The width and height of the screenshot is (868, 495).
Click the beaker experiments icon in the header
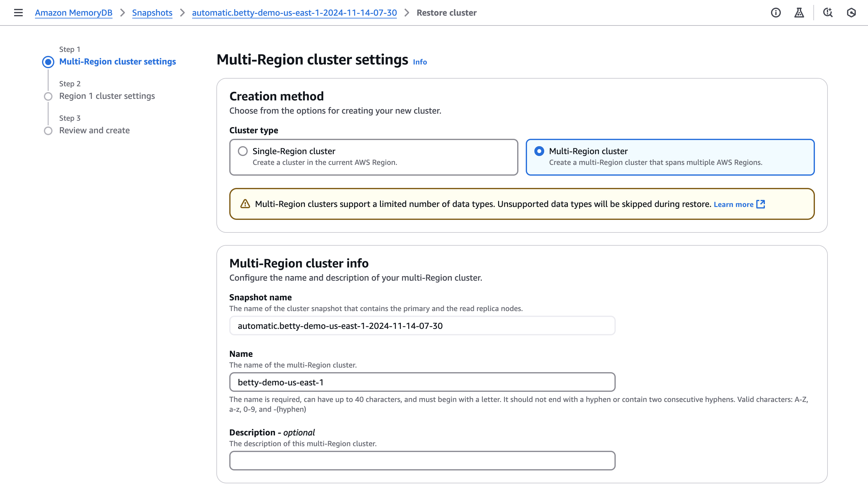[799, 13]
